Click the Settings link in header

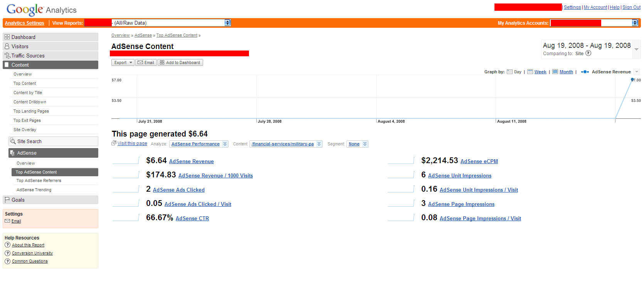pos(572,7)
